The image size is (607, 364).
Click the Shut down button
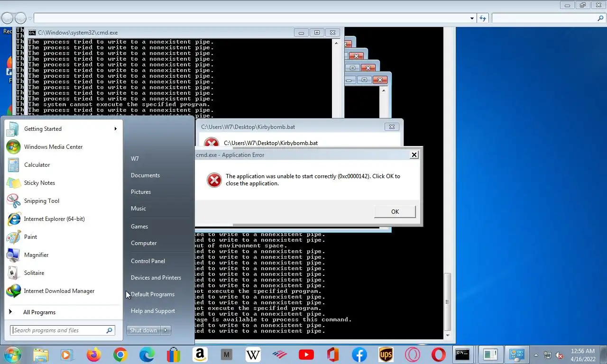pyautogui.click(x=144, y=330)
